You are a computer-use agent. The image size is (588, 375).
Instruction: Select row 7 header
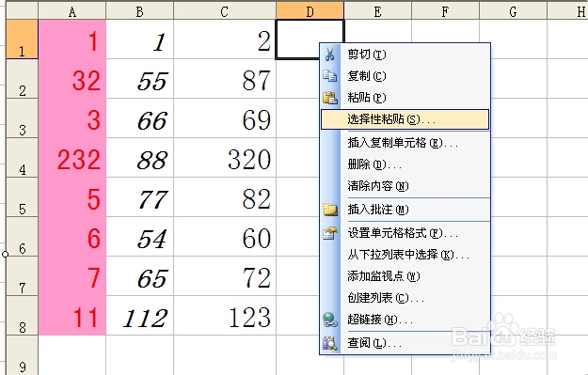pyautogui.click(x=23, y=276)
